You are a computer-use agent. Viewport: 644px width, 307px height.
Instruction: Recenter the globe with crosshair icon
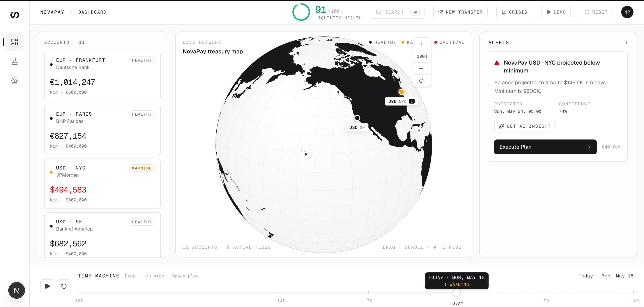421,81
